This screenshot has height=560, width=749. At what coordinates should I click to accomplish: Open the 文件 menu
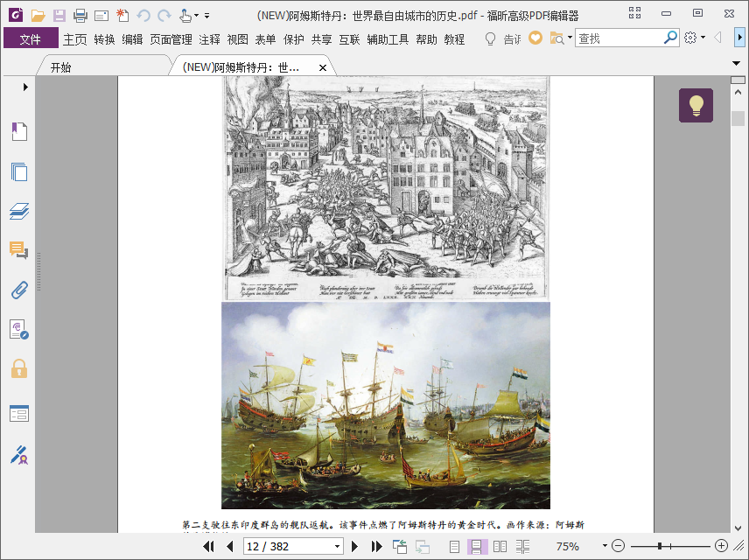31,38
